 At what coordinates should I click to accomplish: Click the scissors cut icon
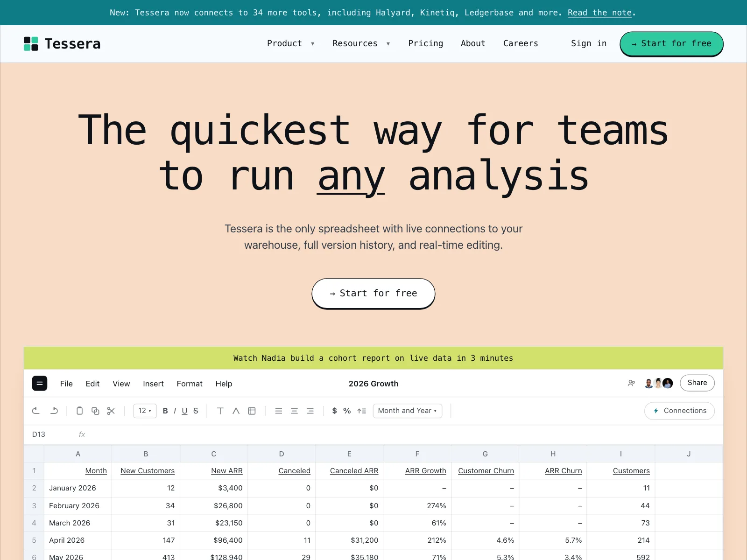point(111,411)
